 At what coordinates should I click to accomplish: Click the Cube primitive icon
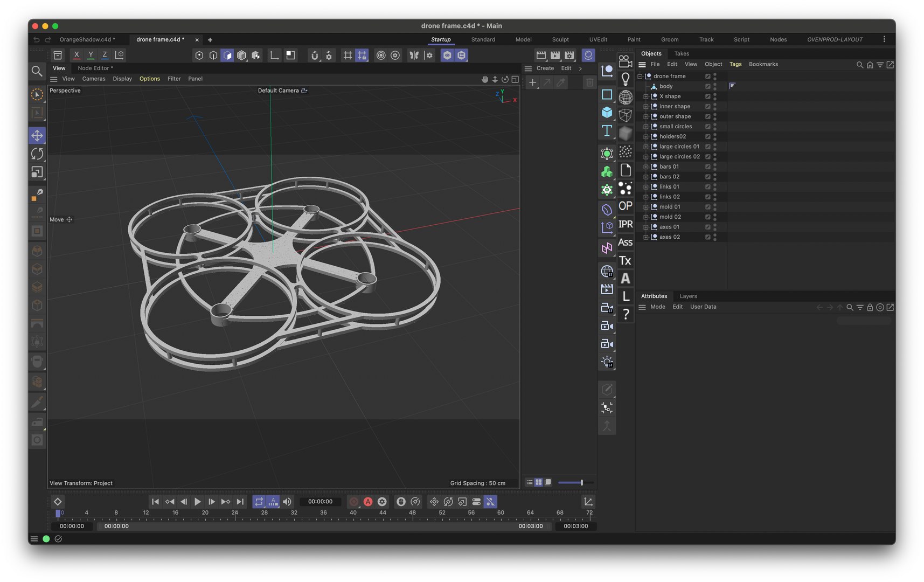pyautogui.click(x=607, y=113)
